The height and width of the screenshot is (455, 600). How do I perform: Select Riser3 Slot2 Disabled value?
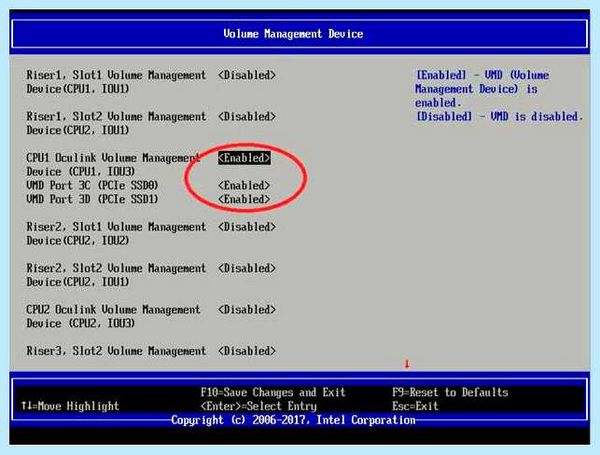[x=247, y=351]
